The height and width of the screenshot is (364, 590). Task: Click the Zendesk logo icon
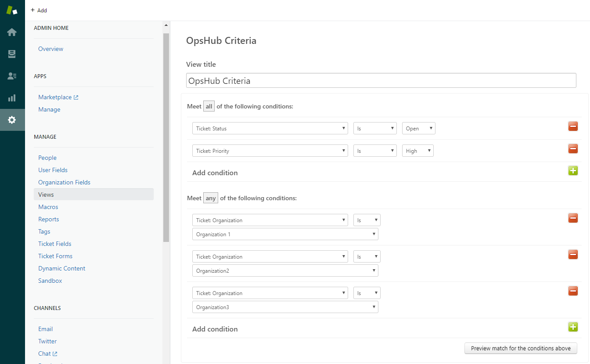tap(12, 11)
